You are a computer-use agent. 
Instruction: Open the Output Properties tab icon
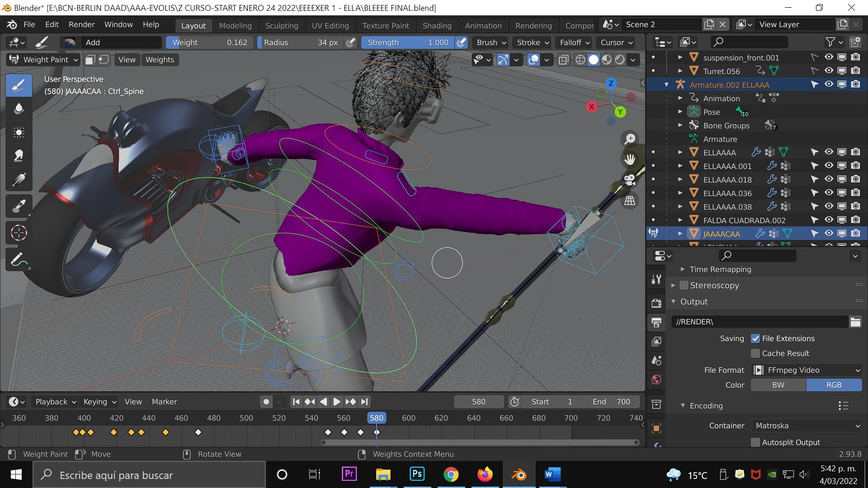656,322
